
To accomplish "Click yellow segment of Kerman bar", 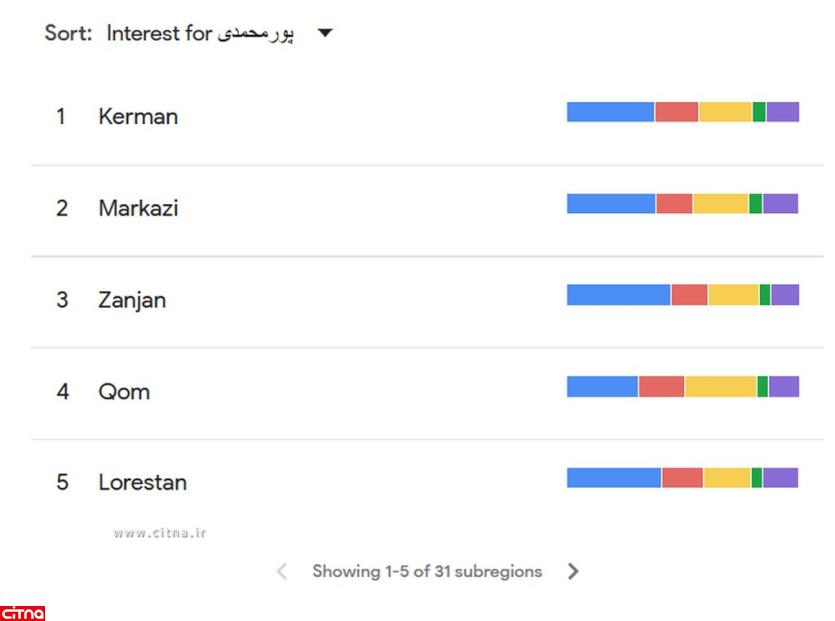I will (725, 112).
